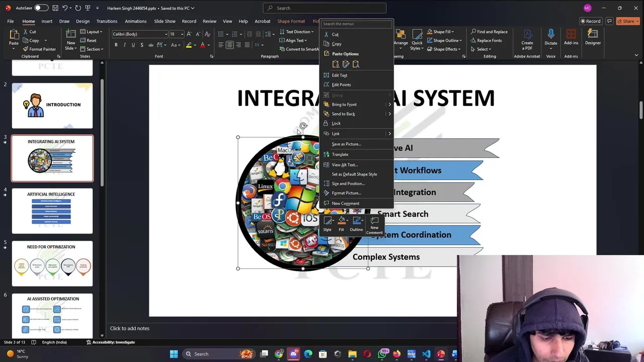The width and height of the screenshot is (644, 362).
Task: Click the rotate handle above the picture
Action: pyautogui.click(x=303, y=126)
